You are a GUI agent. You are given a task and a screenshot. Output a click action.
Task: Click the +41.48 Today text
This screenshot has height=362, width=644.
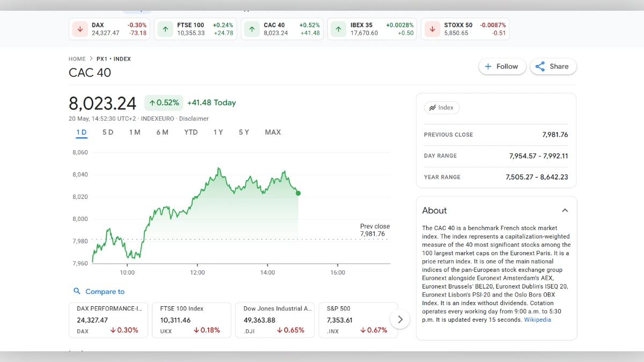tap(211, 103)
